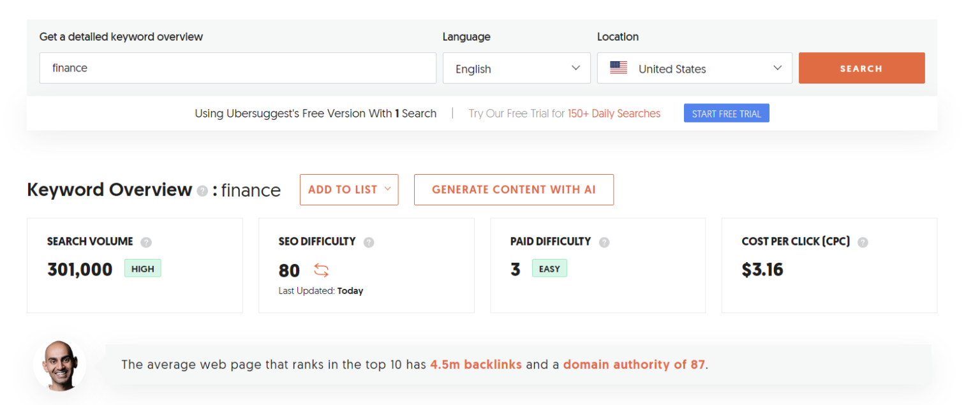Click the EASY badge under Paid Difficulty

(x=549, y=268)
